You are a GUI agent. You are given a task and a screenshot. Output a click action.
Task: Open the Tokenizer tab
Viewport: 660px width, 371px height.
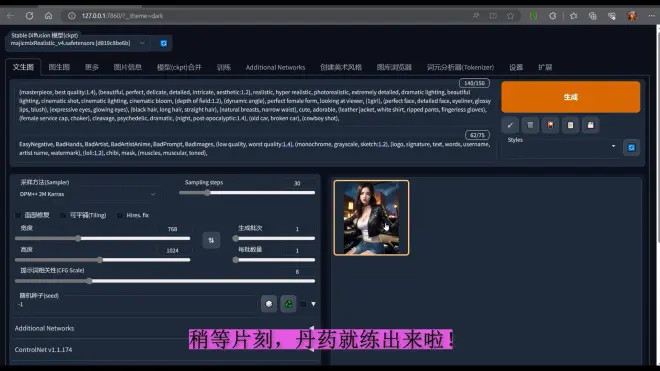[460, 67]
